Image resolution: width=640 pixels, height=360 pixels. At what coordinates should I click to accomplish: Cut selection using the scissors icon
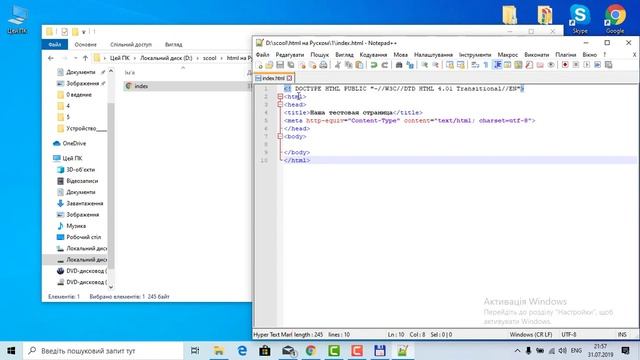(338, 65)
